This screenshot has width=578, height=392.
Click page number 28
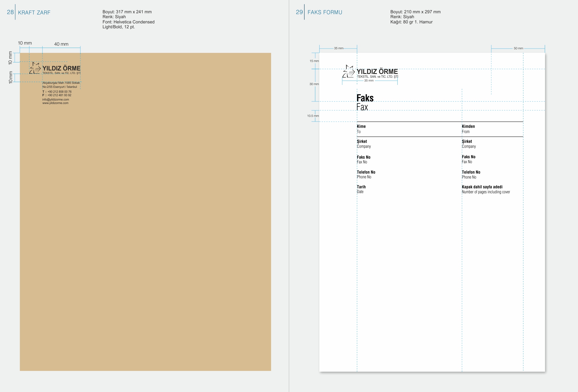click(10, 12)
